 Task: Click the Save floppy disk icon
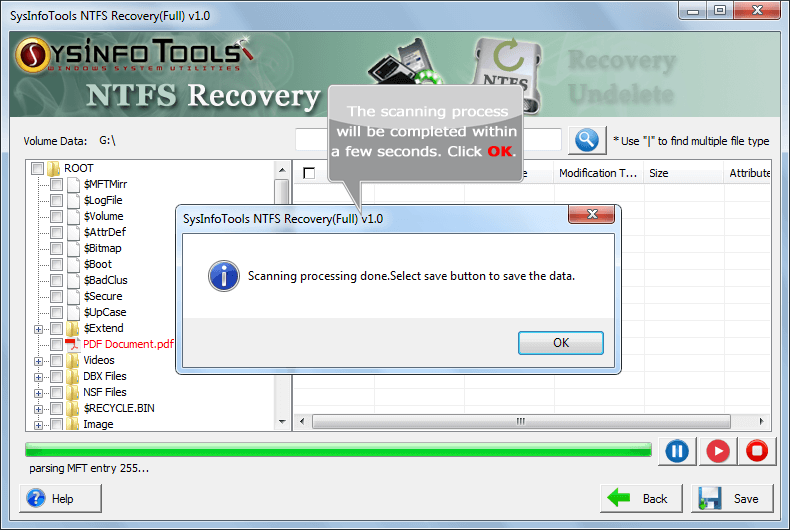coord(710,498)
